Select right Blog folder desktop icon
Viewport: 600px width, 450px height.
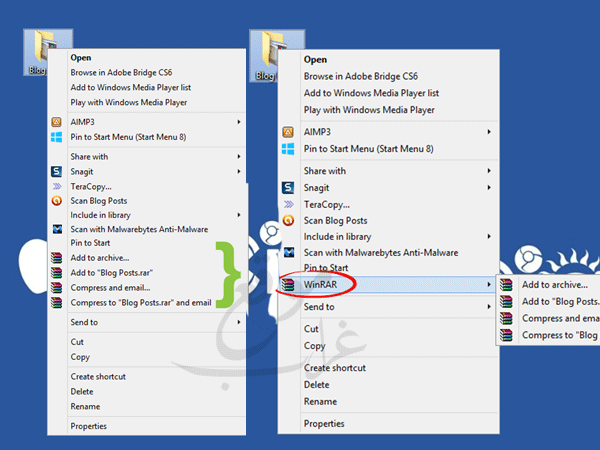click(x=265, y=56)
